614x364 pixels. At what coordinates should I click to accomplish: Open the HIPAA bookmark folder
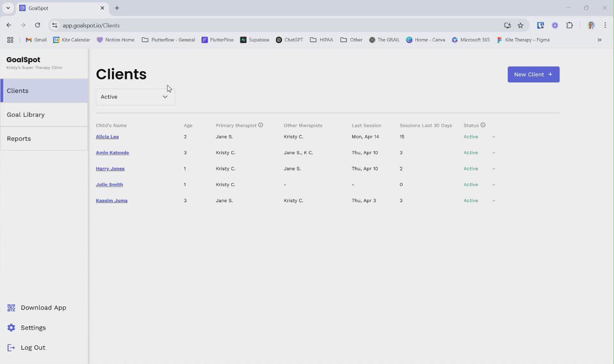[x=321, y=40]
